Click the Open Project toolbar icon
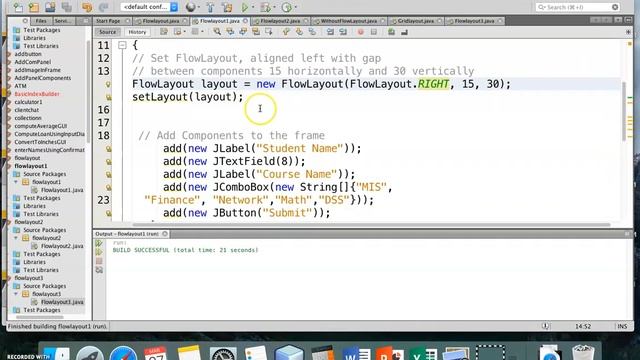 (x=50, y=7)
